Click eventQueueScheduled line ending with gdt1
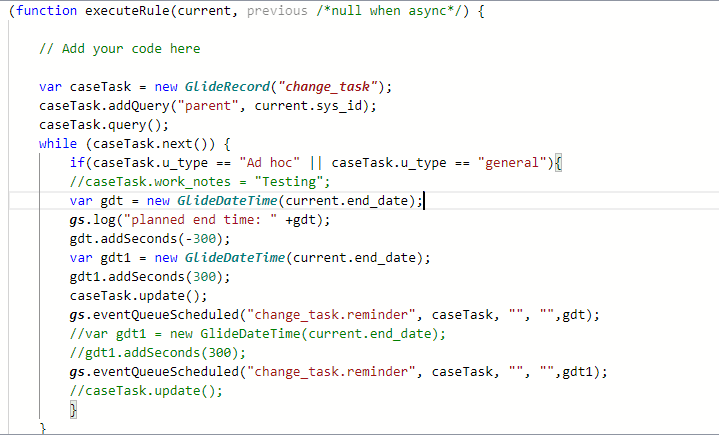This screenshot has height=439, width=719. (338, 372)
